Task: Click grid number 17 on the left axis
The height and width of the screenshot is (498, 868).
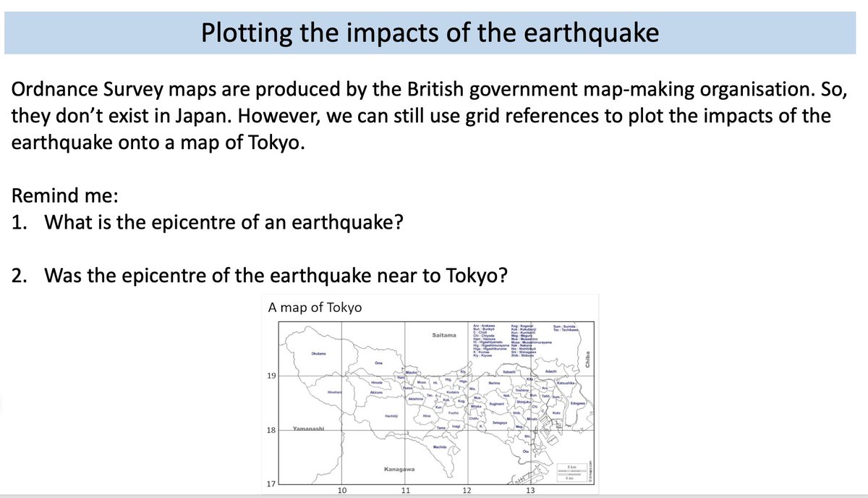Action: (272, 484)
